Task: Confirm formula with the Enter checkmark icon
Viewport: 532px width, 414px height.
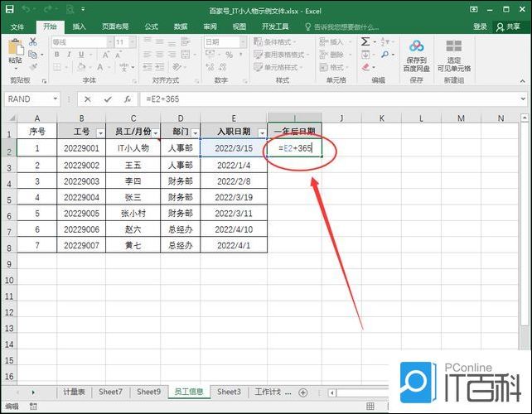Action: point(107,99)
